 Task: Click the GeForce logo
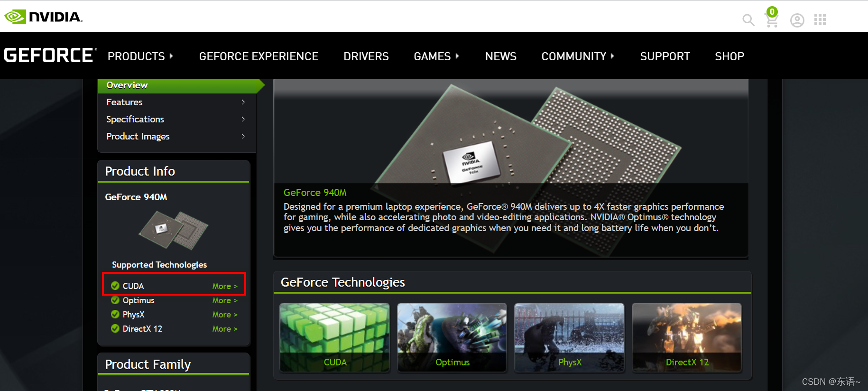51,56
